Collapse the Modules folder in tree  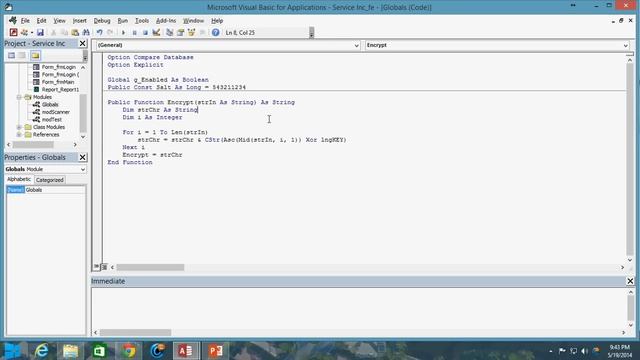pos(19,97)
